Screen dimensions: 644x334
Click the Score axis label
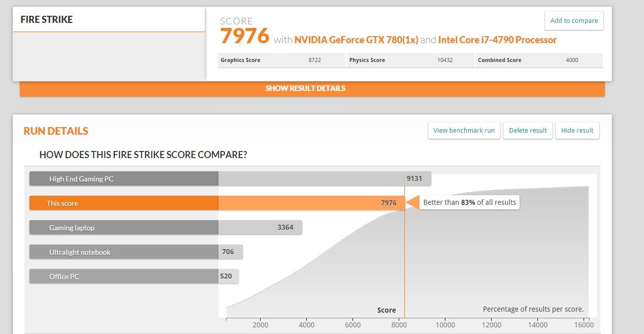387,310
